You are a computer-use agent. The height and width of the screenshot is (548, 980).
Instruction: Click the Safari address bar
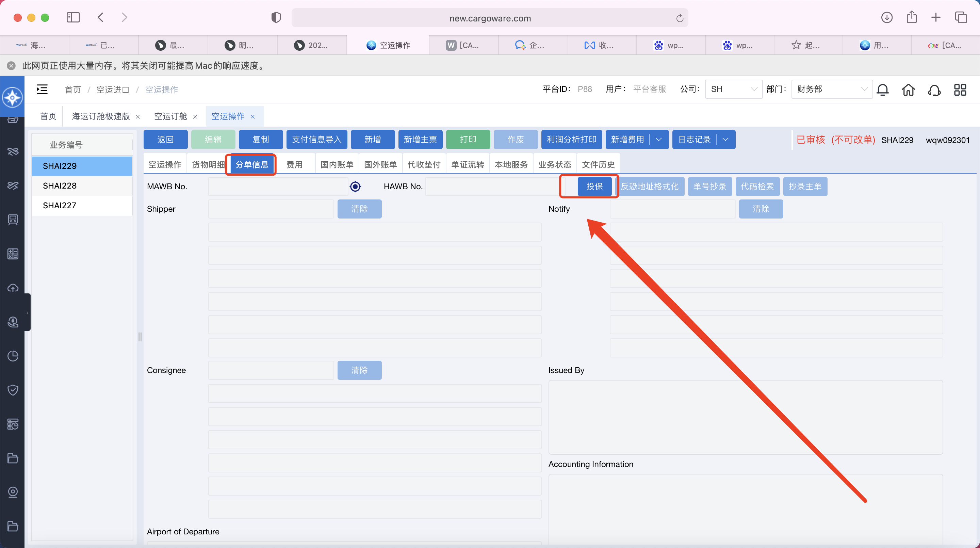[x=490, y=18]
